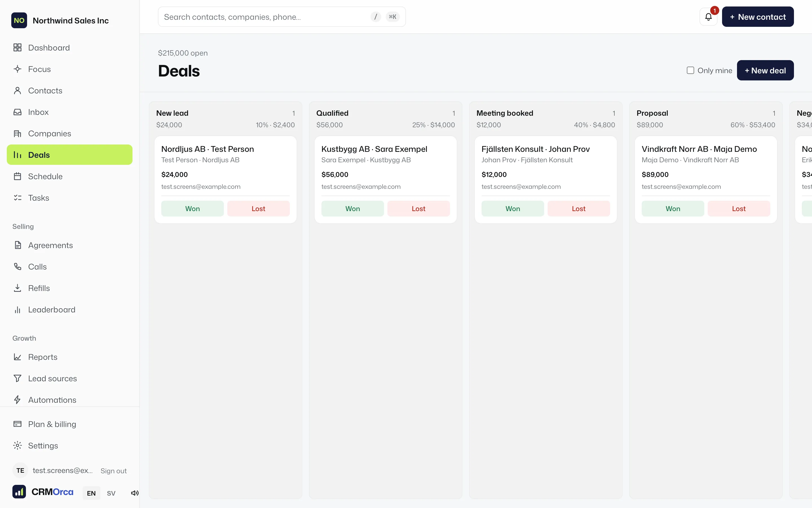Mark Kustbygg AB deal as Lost
The image size is (812, 508).
(418, 209)
